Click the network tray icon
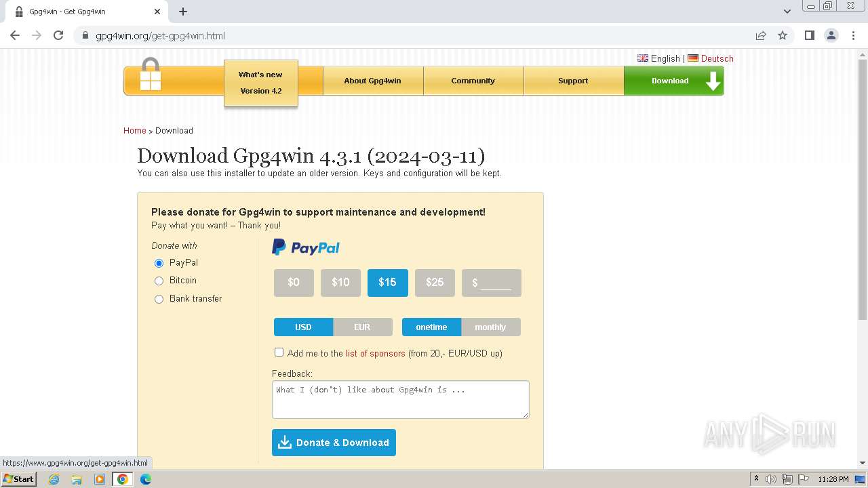 (787, 479)
